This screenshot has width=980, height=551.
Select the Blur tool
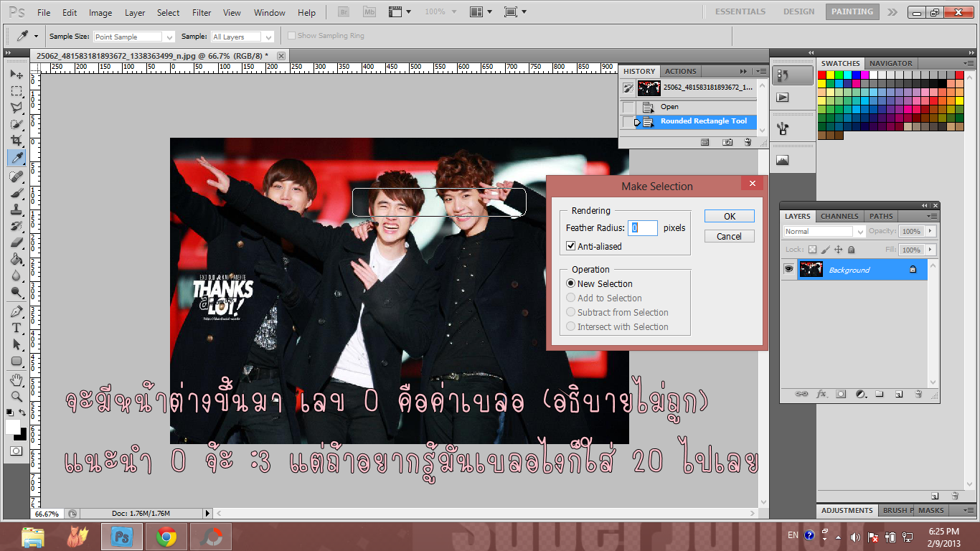pyautogui.click(x=17, y=275)
